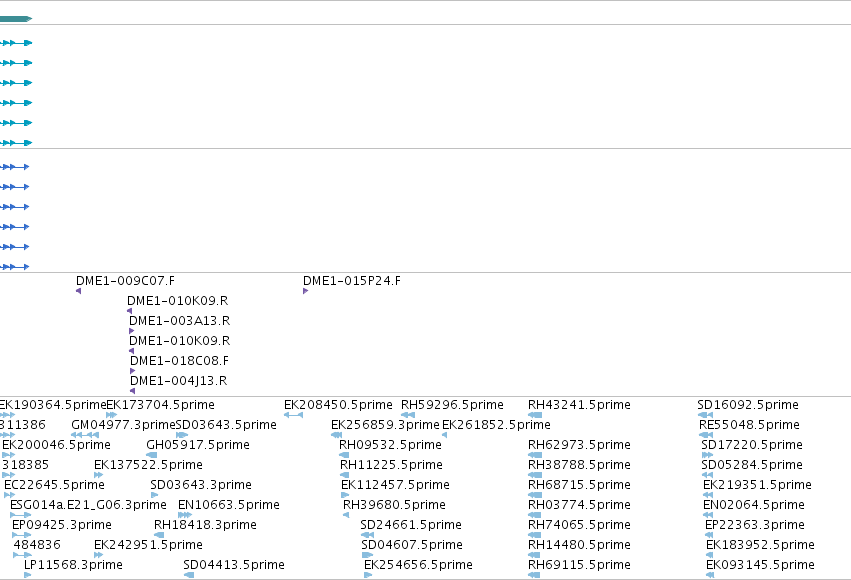Select the EK200046.5prime label
This screenshot has width=851, height=580.
point(56,445)
